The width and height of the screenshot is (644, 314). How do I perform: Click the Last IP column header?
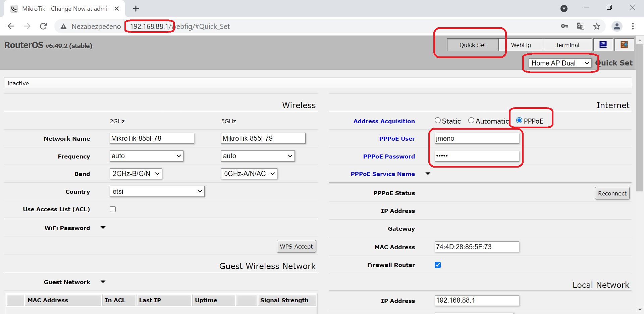(x=164, y=300)
